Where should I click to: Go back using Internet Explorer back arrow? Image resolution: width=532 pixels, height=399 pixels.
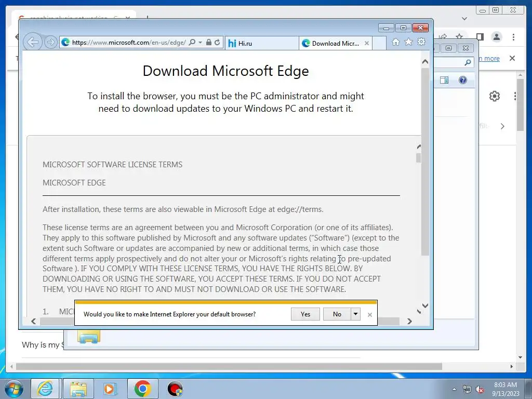coord(33,42)
